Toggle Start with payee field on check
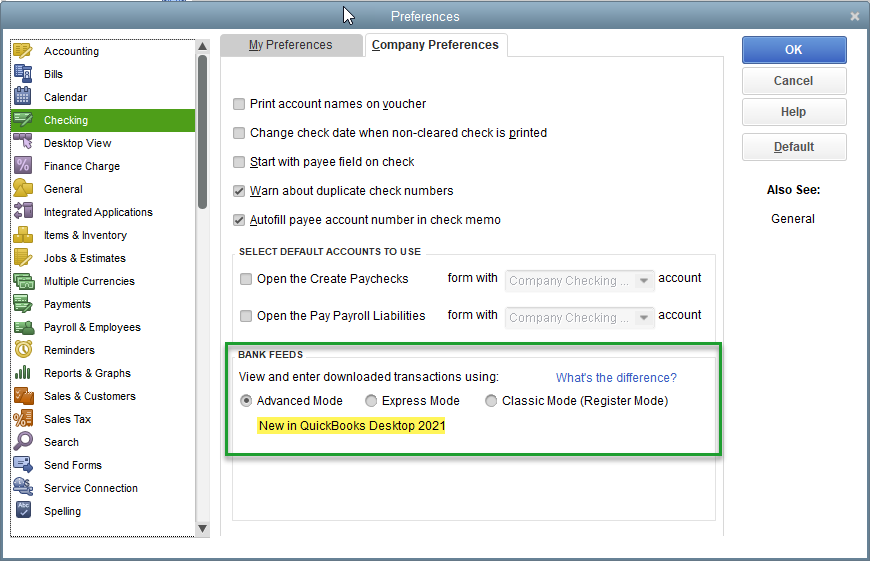Image resolution: width=870 pixels, height=561 pixels. click(239, 162)
